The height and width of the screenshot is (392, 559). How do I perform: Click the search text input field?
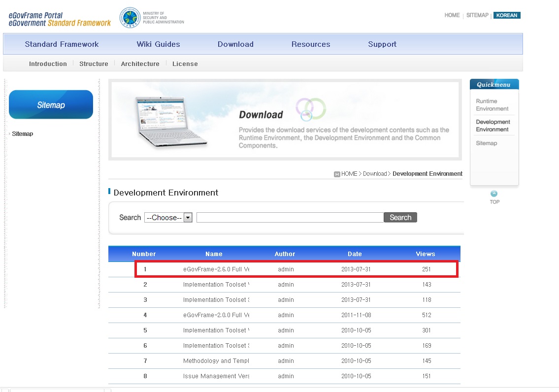tap(290, 218)
